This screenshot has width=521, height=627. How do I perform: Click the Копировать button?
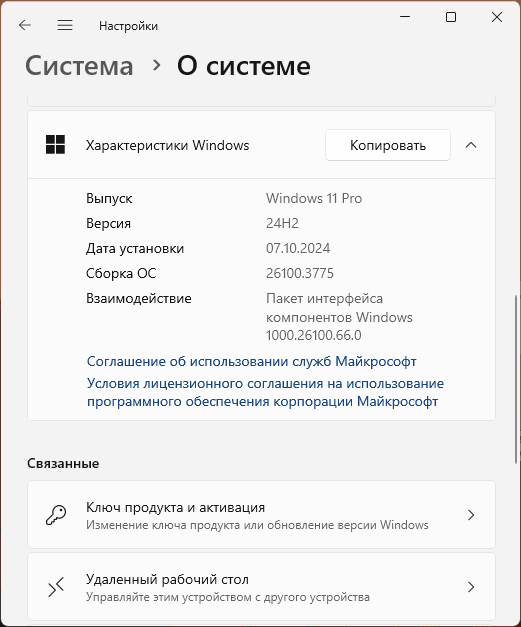point(388,145)
